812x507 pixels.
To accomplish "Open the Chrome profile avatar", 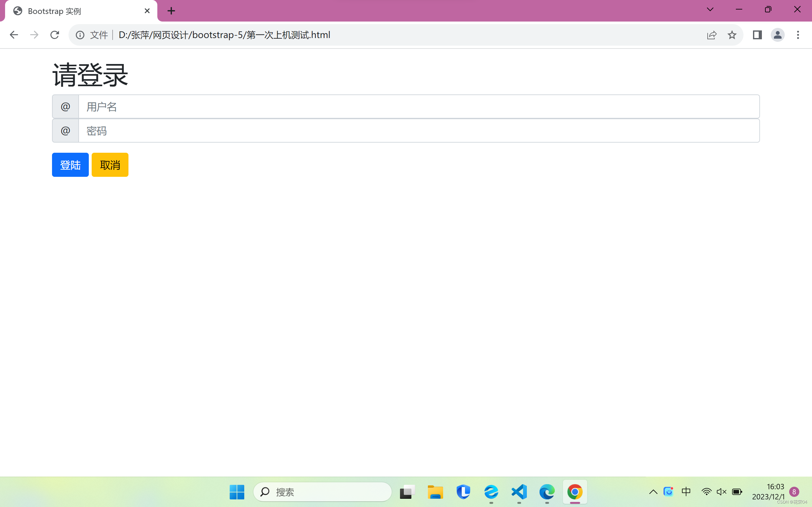I will (777, 35).
